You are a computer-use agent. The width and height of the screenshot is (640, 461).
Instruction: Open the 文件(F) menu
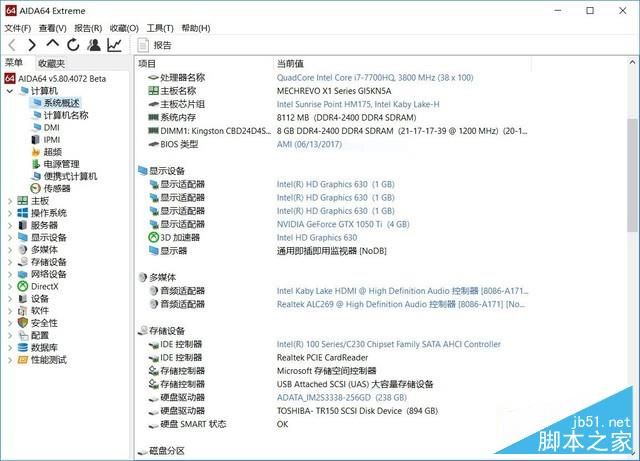pyautogui.click(x=18, y=28)
